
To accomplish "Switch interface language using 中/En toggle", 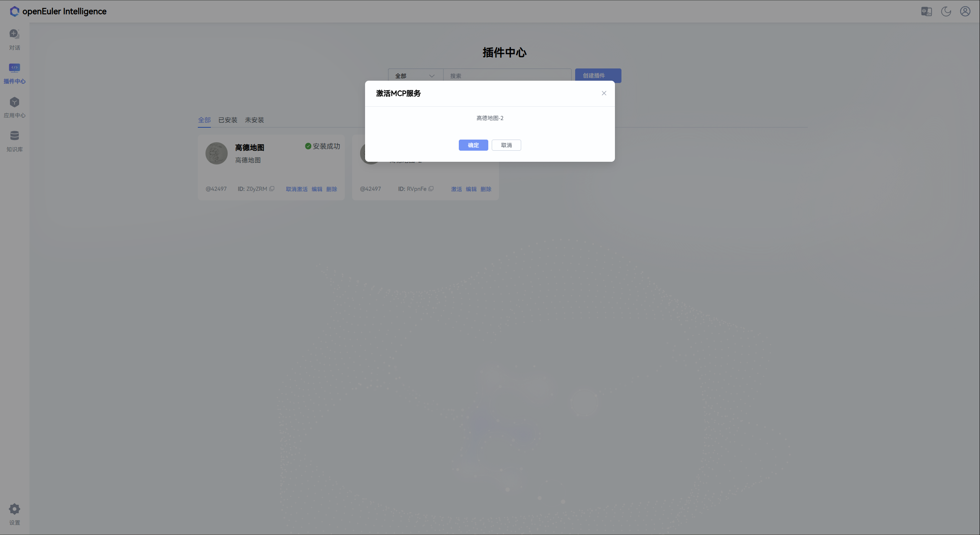I will (x=926, y=11).
